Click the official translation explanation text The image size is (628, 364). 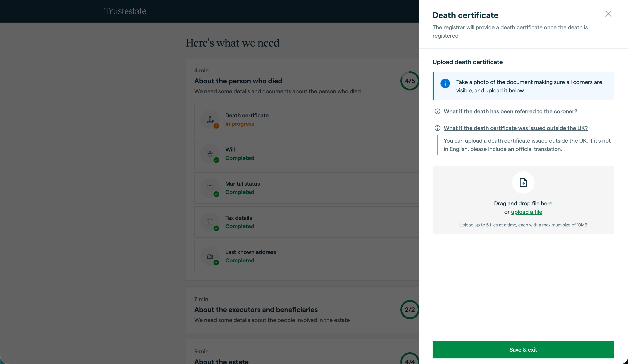(527, 145)
